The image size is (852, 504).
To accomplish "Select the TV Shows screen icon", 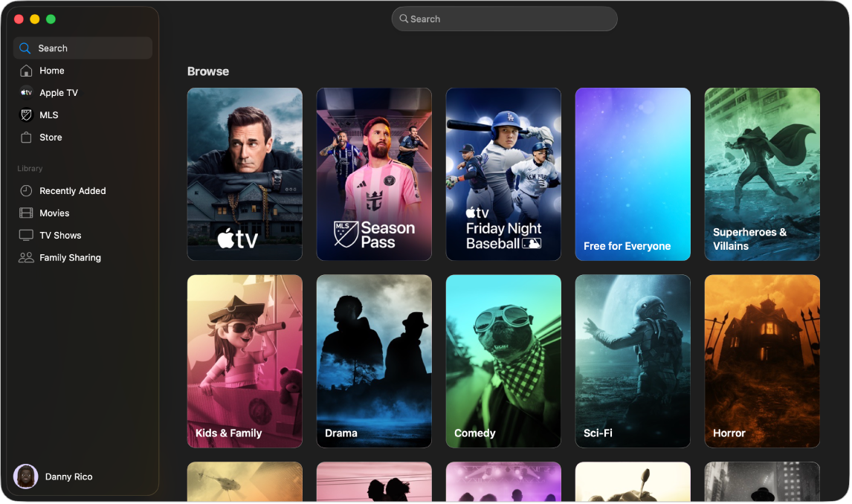I will tap(26, 235).
